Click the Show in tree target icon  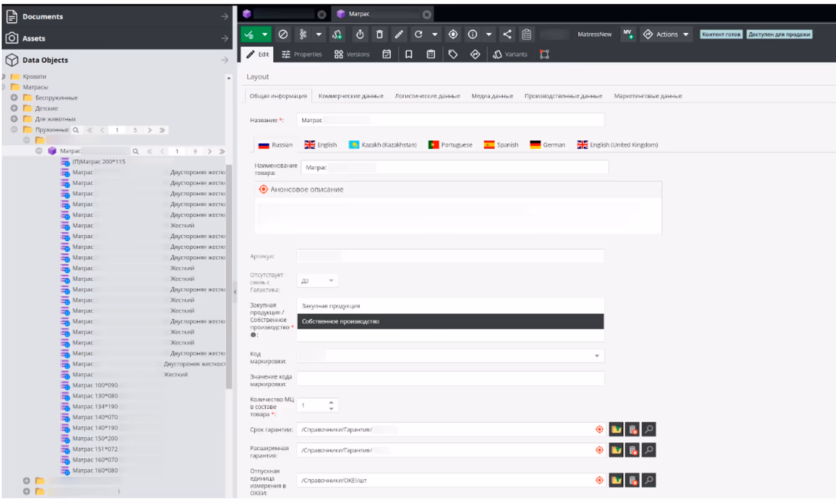click(453, 34)
